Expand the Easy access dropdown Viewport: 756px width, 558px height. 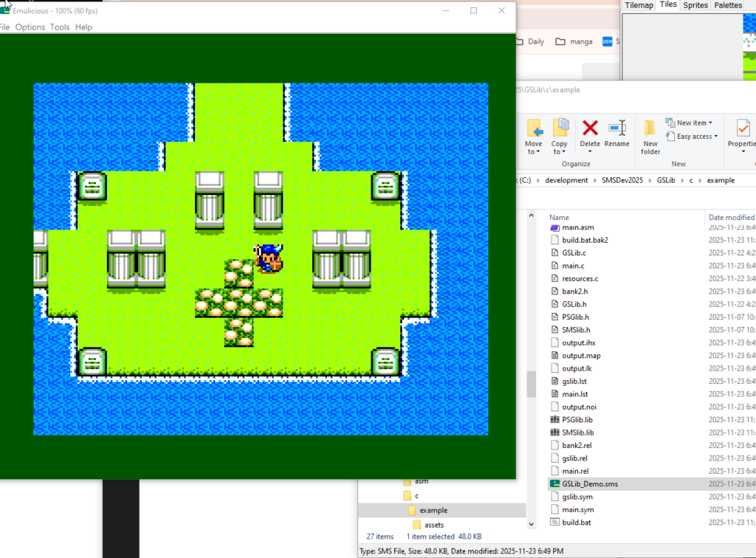[692, 137]
